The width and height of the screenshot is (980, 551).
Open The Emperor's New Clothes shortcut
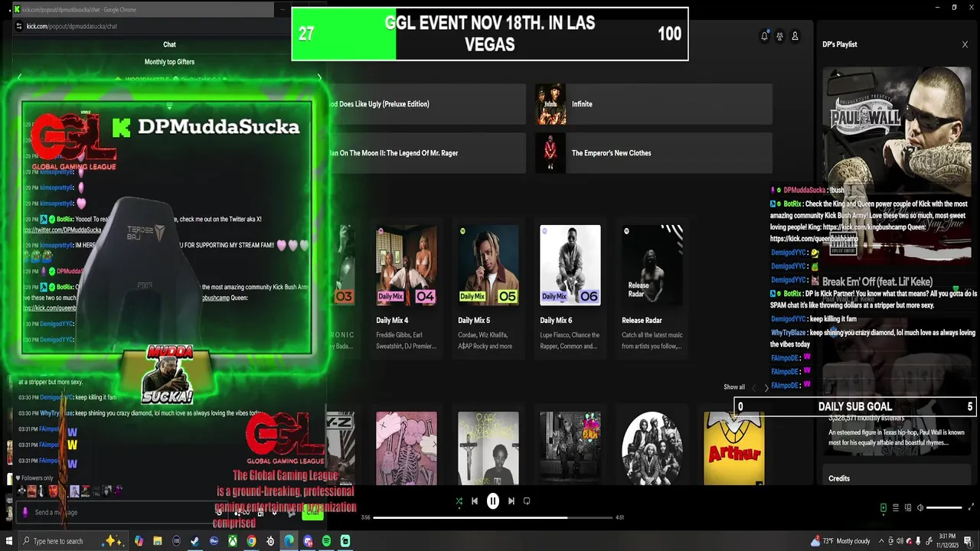coord(653,153)
